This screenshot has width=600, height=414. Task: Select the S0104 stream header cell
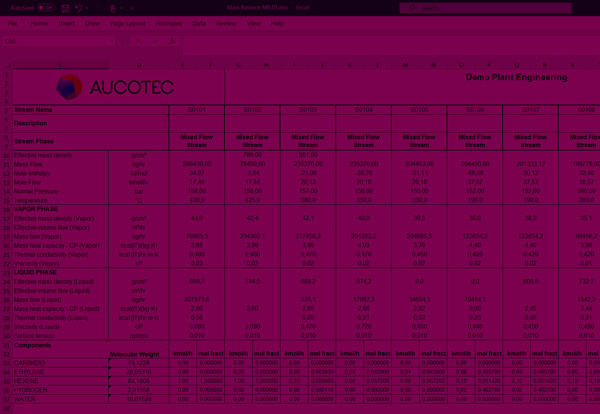(x=364, y=110)
